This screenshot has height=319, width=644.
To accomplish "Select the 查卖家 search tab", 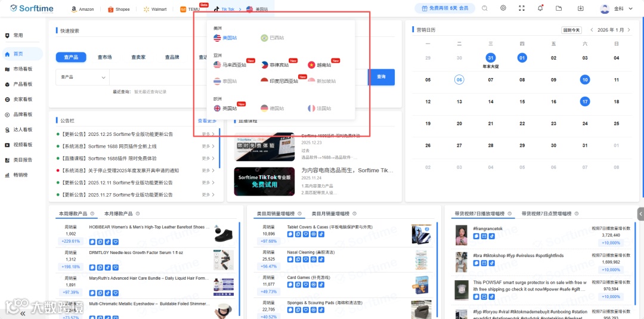I will (x=138, y=57).
